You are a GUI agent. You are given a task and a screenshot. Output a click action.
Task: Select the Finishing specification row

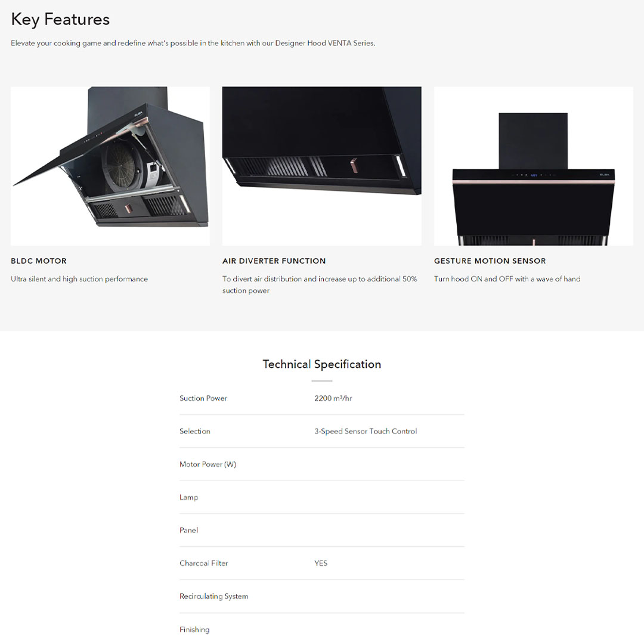[x=322, y=629]
